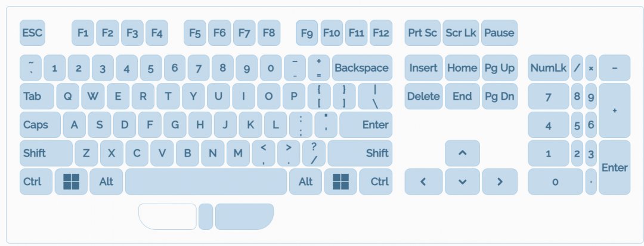Toggle the Scr Lk key
Screen dimensions: 644x246
point(462,33)
